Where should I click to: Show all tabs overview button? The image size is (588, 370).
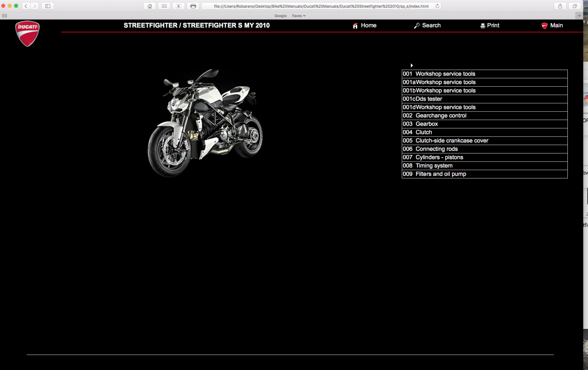click(x=575, y=6)
